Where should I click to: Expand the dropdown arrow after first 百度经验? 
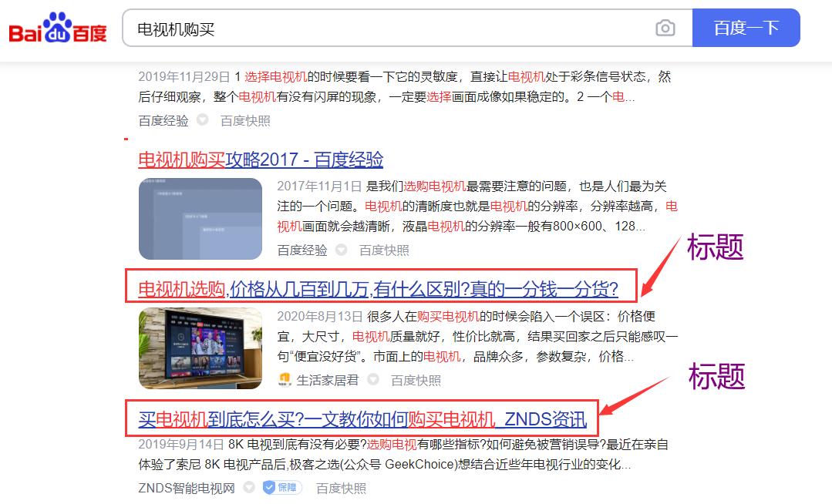(200, 120)
